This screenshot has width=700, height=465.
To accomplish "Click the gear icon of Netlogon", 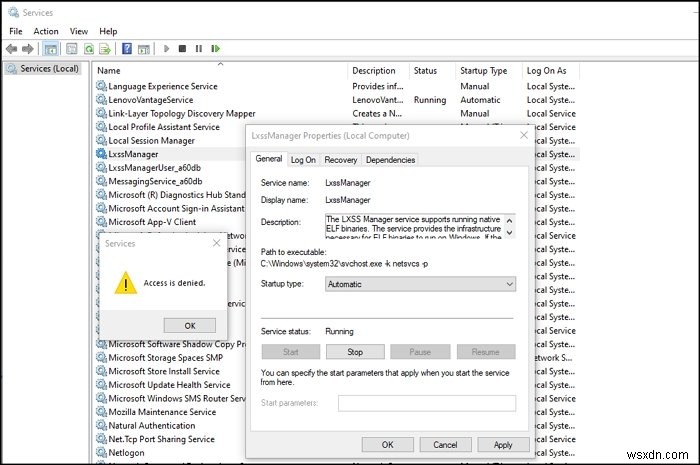I will tap(101, 453).
